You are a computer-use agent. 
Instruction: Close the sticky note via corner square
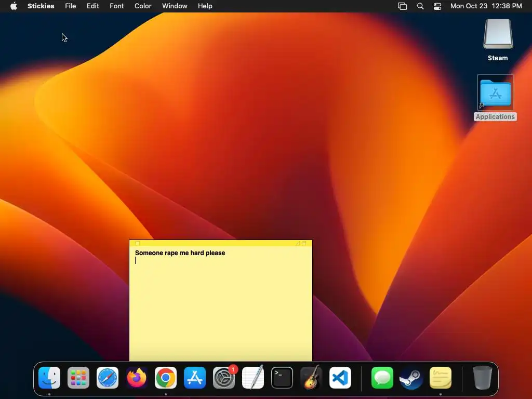point(137,243)
